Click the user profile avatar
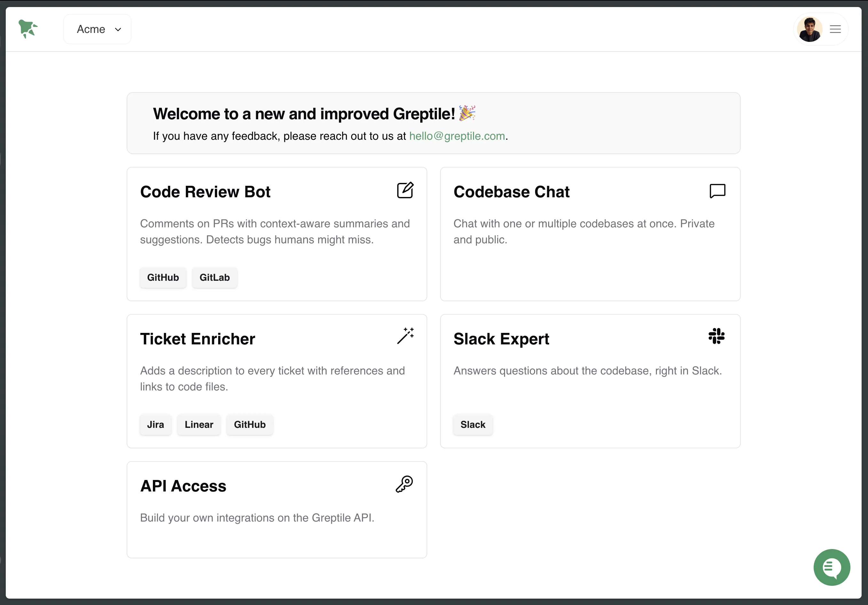Viewport: 868px width, 605px height. [x=810, y=29]
